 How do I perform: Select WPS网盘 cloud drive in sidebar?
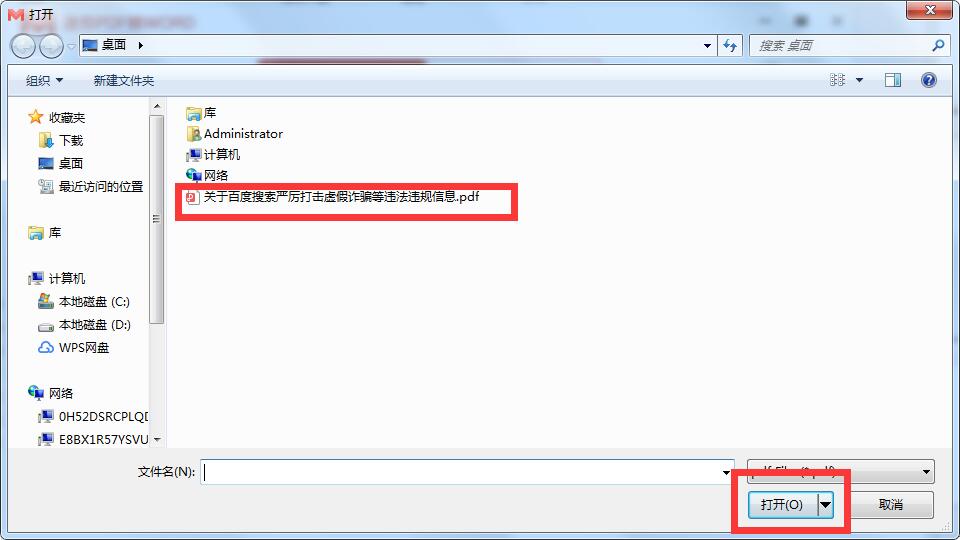pyautogui.click(x=73, y=348)
